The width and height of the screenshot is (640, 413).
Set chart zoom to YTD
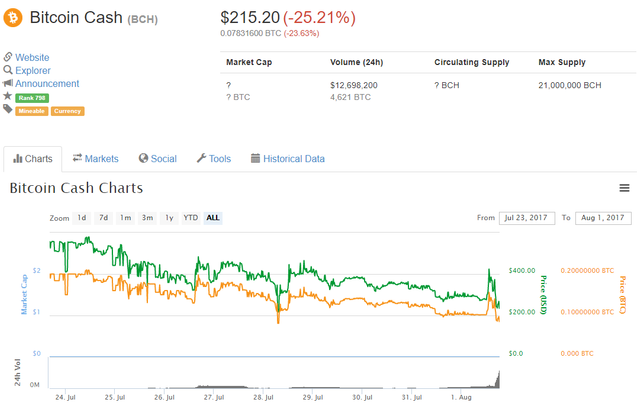tap(191, 218)
